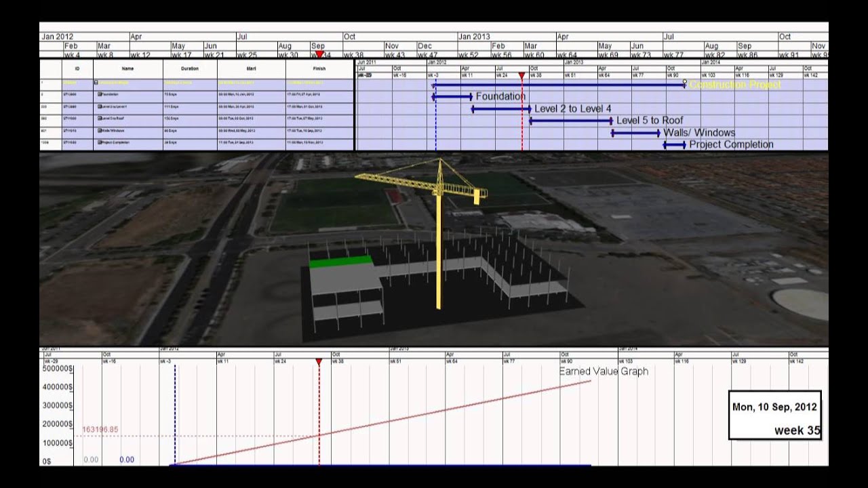Expand the Level 5 to Roof table row

pyautogui.click(x=100, y=119)
